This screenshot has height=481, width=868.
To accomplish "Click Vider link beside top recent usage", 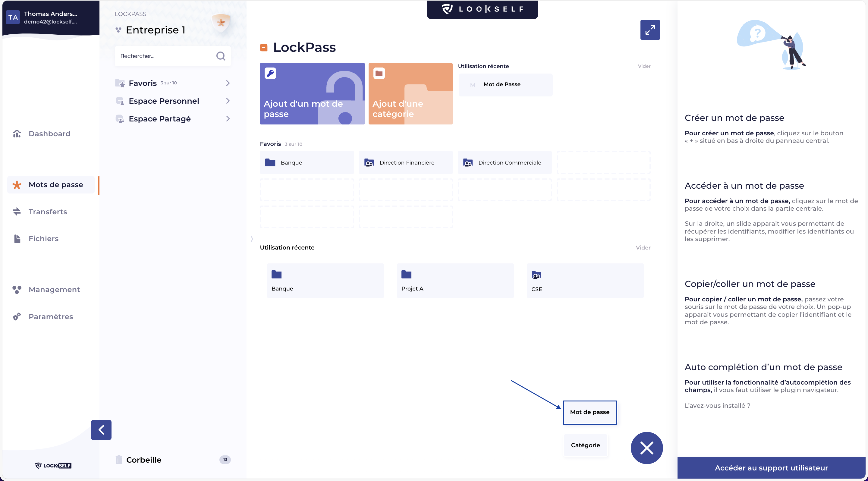I will click(644, 66).
